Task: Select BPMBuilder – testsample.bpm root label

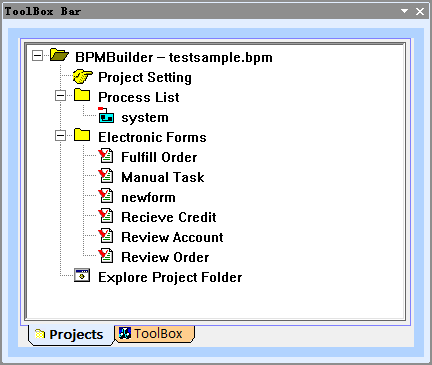Action: (x=174, y=57)
